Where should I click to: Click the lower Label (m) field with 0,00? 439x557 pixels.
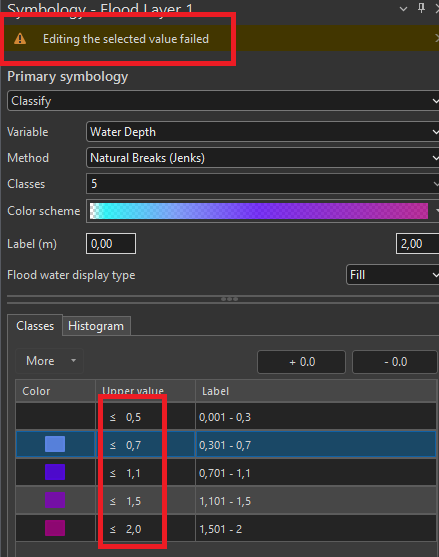tap(111, 244)
